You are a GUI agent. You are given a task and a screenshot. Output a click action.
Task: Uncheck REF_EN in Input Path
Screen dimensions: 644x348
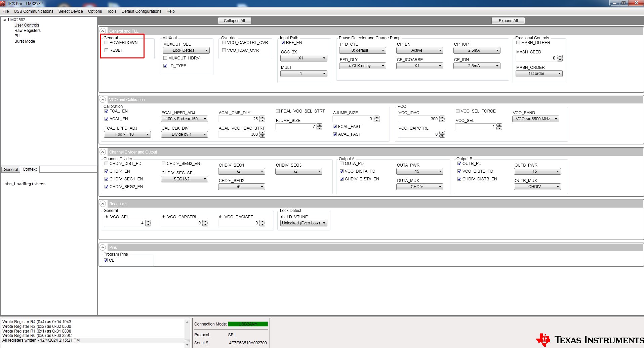point(283,43)
